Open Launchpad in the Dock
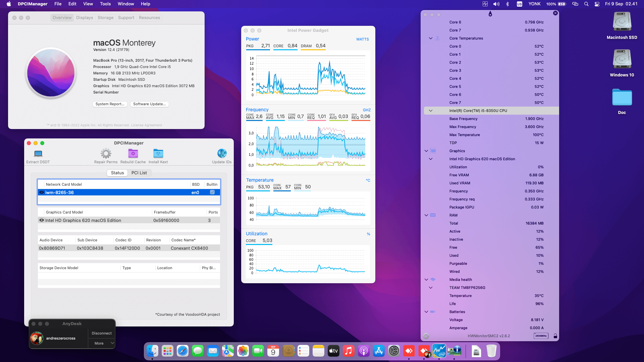Screen dimensions: 644x362 click(167, 351)
